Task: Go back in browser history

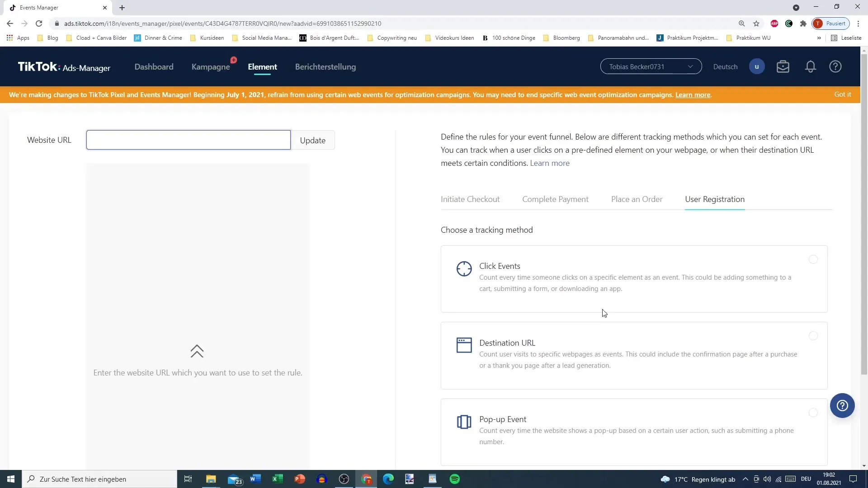Action: tap(10, 23)
